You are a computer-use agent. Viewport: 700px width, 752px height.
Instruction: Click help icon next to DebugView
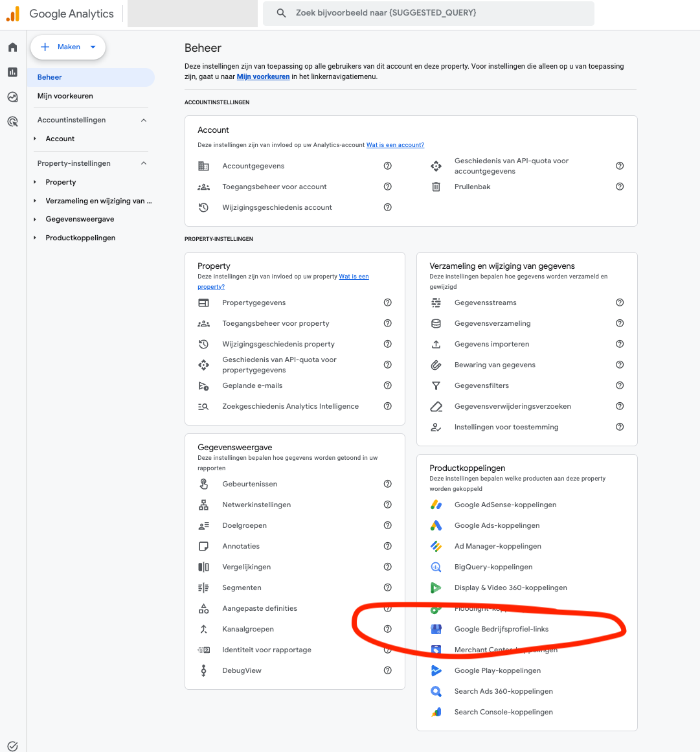[x=387, y=670]
